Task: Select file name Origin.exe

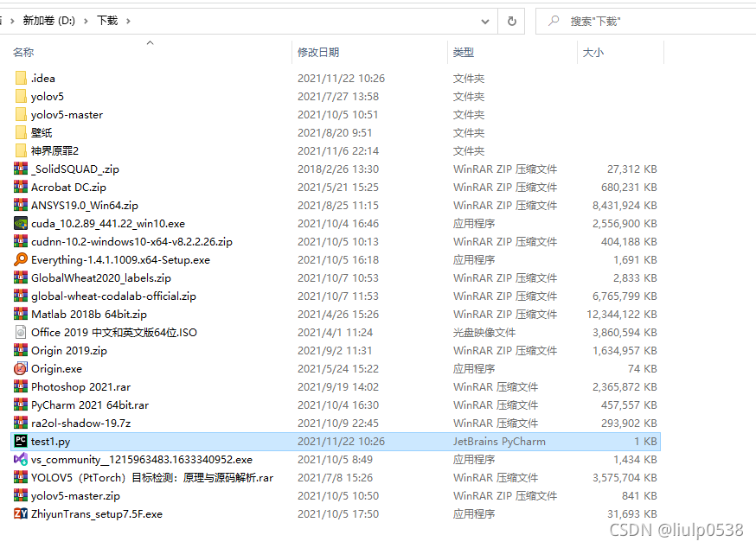Action: pos(56,369)
